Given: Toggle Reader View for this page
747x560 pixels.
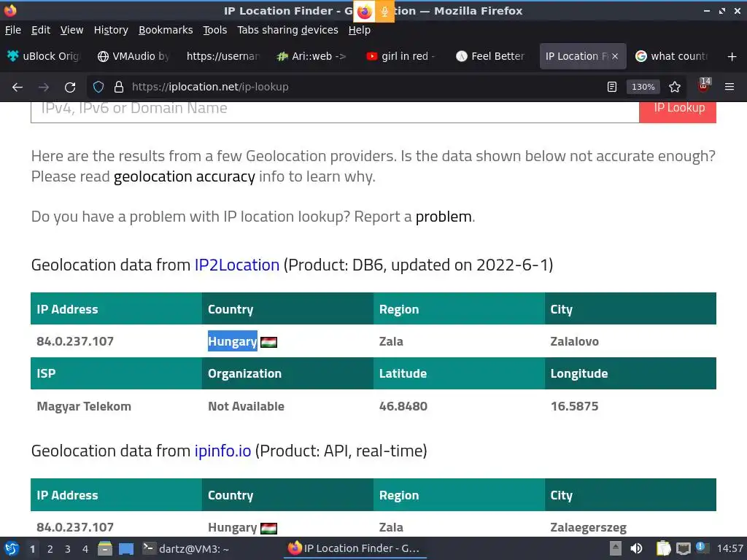Looking at the screenshot, I should tap(612, 87).
